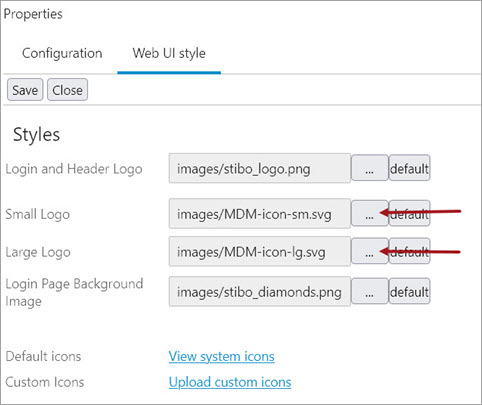Open the browse dialog for Large Logo
The height and width of the screenshot is (405, 482).
coord(370,251)
